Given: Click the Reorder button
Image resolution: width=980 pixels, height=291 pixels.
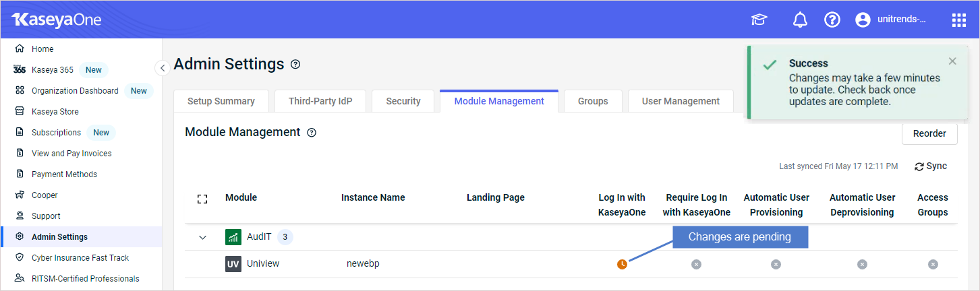Looking at the screenshot, I should point(929,133).
